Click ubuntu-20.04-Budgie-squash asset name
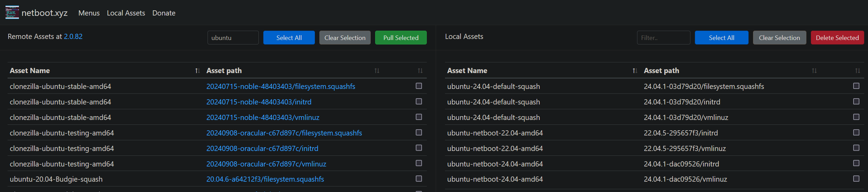 pyautogui.click(x=56, y=179)
